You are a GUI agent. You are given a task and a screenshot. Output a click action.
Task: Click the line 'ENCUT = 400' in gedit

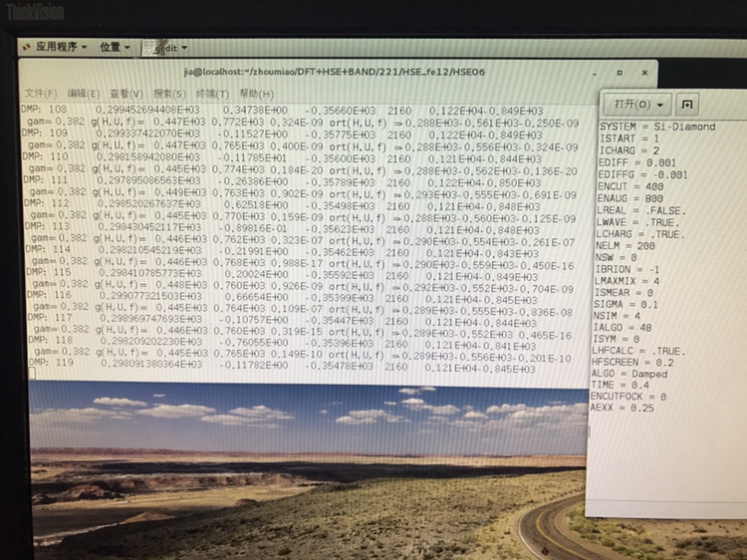point(630,186)
